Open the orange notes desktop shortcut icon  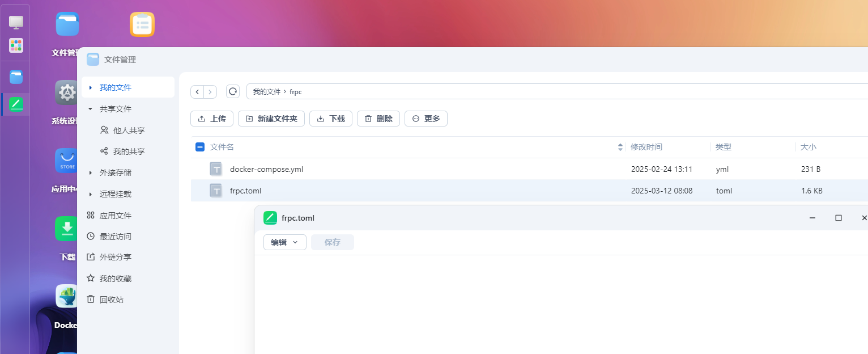tap(142, 24)
